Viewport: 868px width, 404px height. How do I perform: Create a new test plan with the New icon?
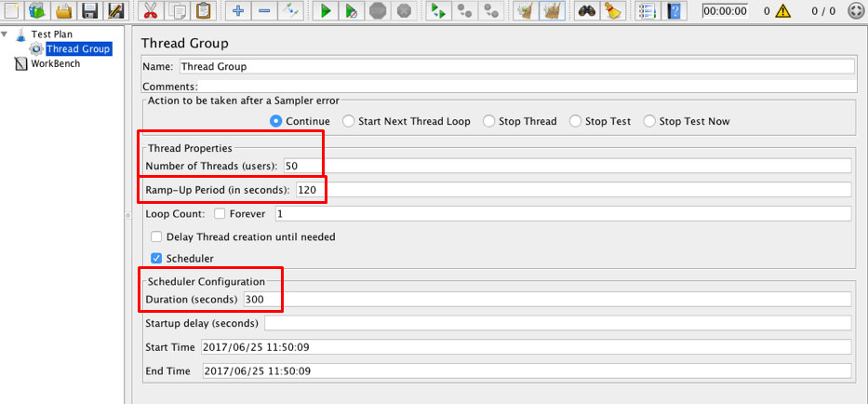11,10
